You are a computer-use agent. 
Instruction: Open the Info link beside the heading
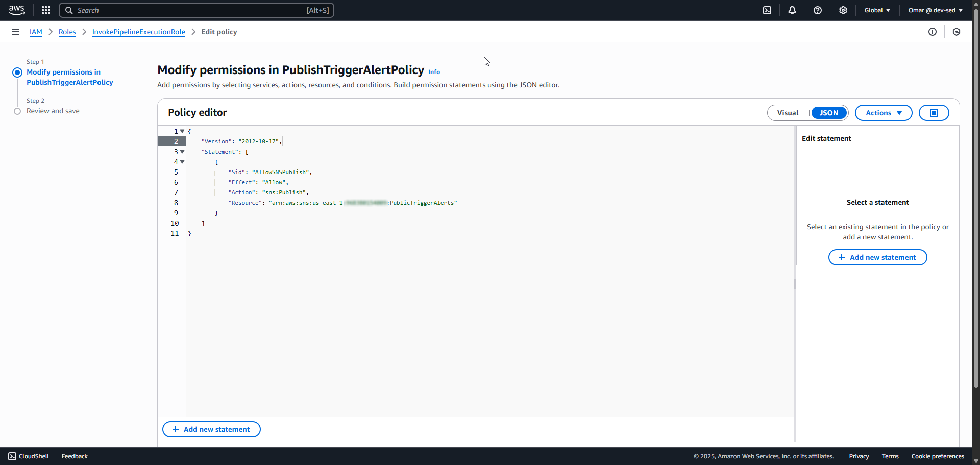tap(434, 72)
